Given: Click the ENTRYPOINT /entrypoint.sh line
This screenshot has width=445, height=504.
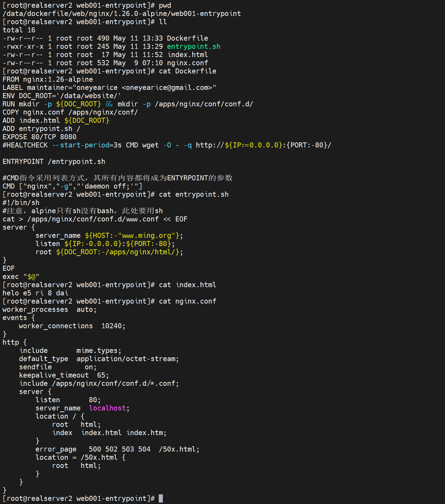Looking at the screenshot, I should tap(54, 161).
